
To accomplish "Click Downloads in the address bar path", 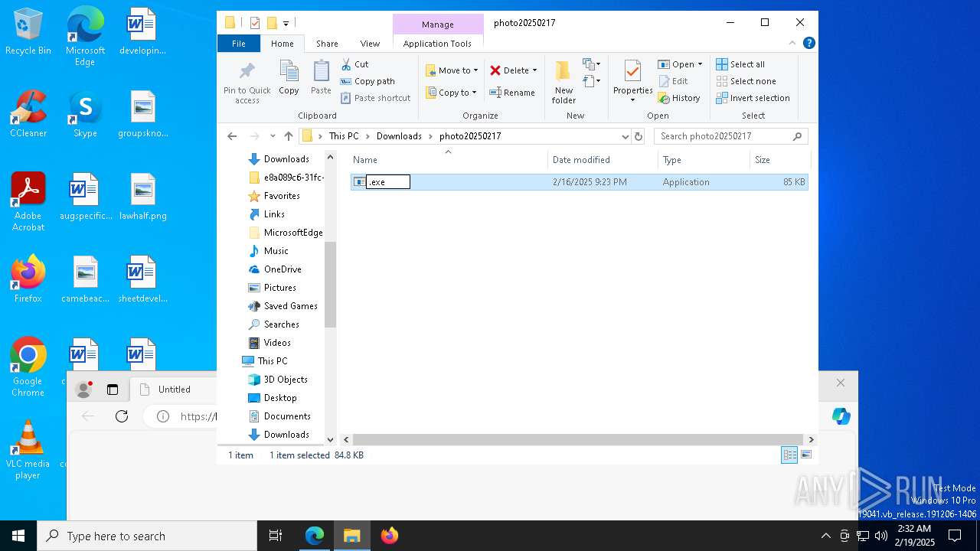I will (399, 136).
